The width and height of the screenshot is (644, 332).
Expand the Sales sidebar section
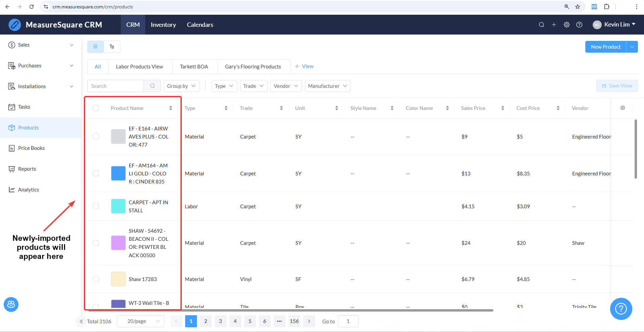(41, 45)
